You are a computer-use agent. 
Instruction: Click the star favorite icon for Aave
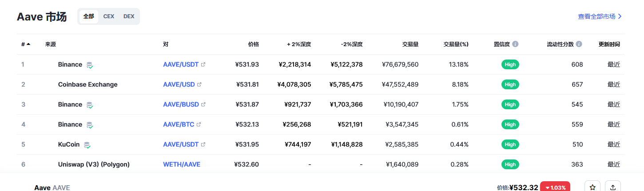pos(592,187)
